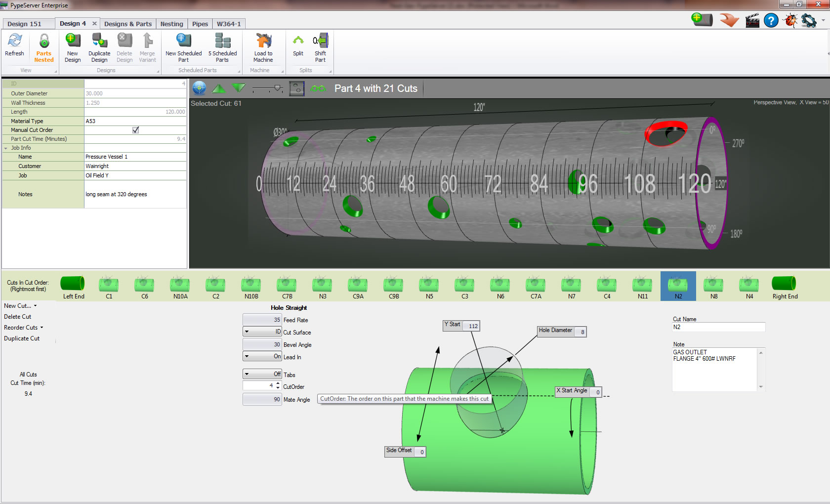Toggle the Parts Nested lock icon
Screen dimensions: 830x504
click(x=44, y=42)
